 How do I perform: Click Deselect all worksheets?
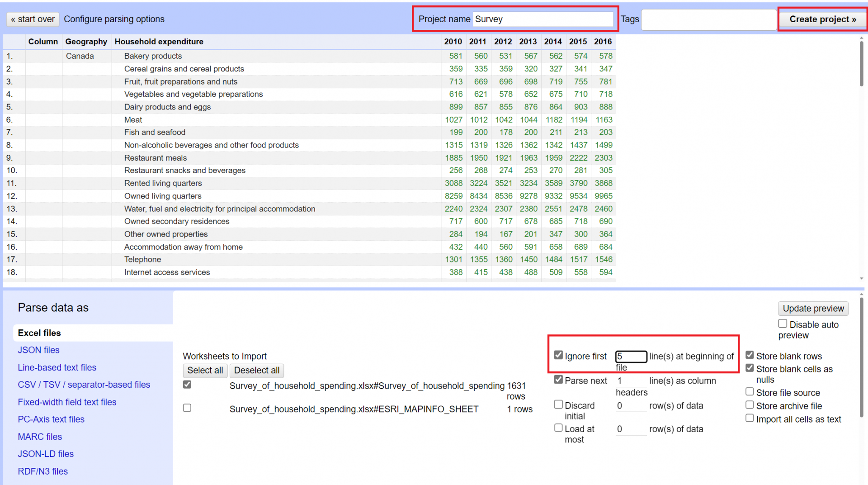(256, 370)
